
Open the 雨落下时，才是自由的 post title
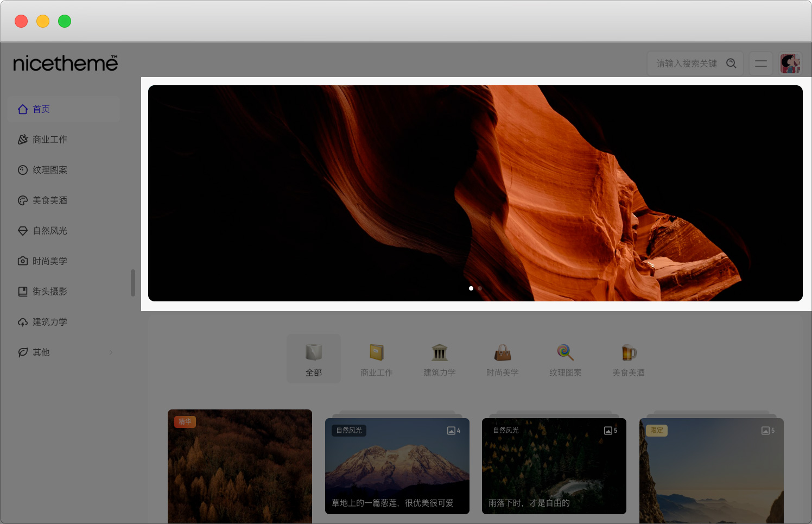[x=529, y=503]
